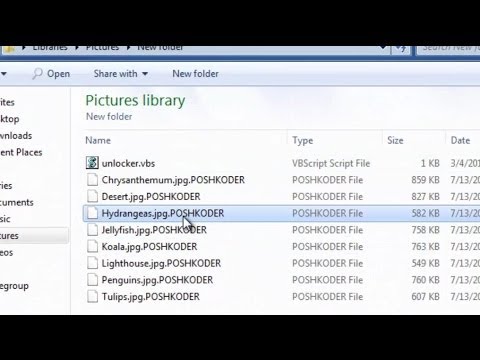Open Documents library in the navigation pane
This screenshot has height=360, width=480.
(17, 202)
